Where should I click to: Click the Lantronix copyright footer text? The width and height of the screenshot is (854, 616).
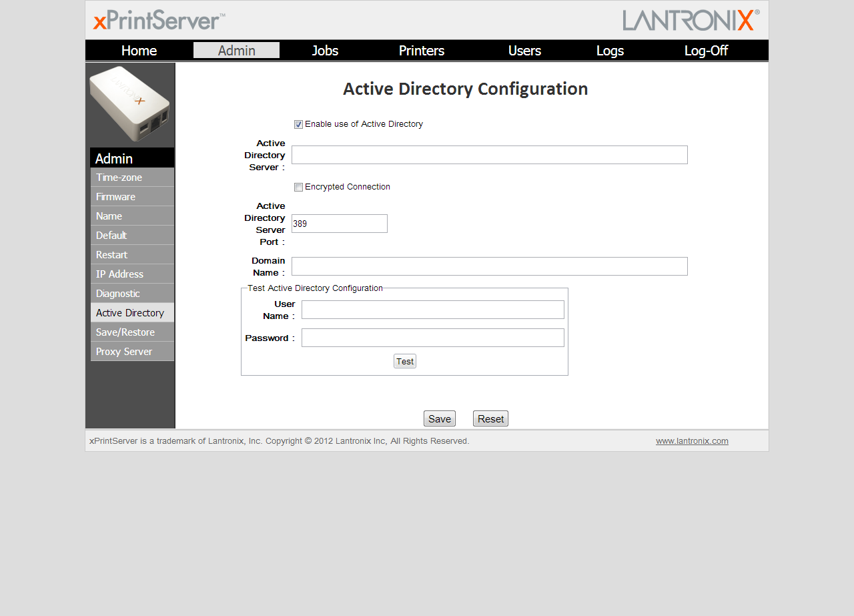280,441
